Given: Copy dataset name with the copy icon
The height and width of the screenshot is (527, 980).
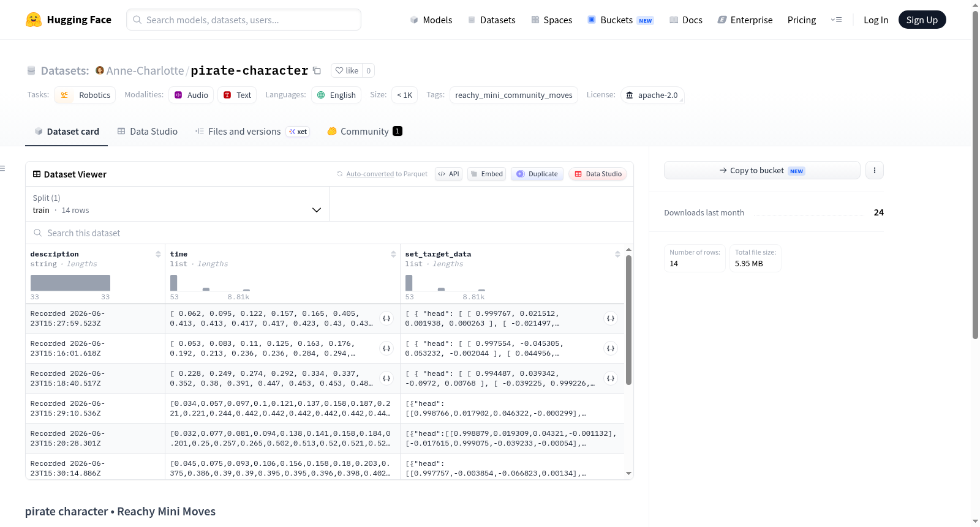Looking at the screenshot, I should tap(317, 70).
